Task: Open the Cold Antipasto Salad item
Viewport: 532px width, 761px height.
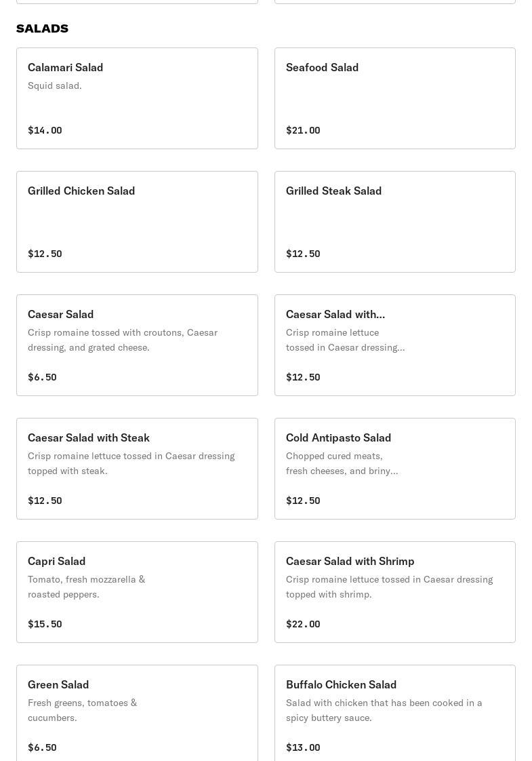Action: (x=394, y=469)
